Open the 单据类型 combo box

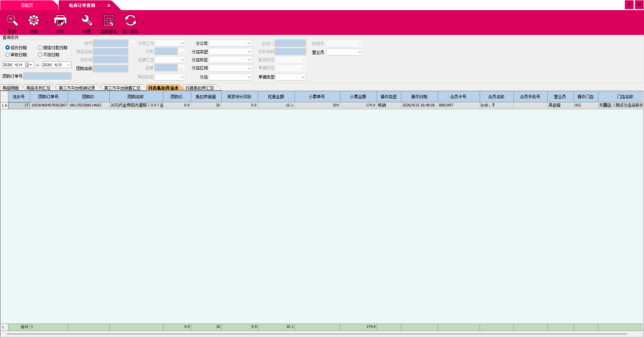click(303, 77)
